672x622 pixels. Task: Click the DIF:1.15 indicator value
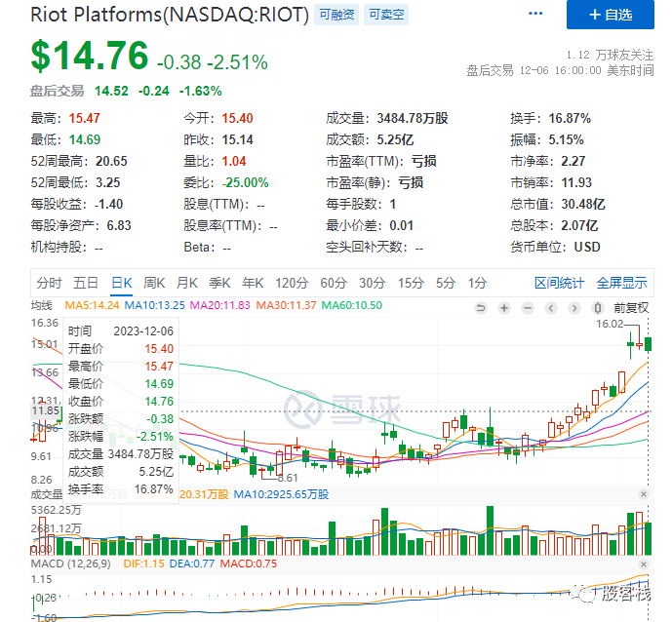pyautogui.click(x=144, y=564)
